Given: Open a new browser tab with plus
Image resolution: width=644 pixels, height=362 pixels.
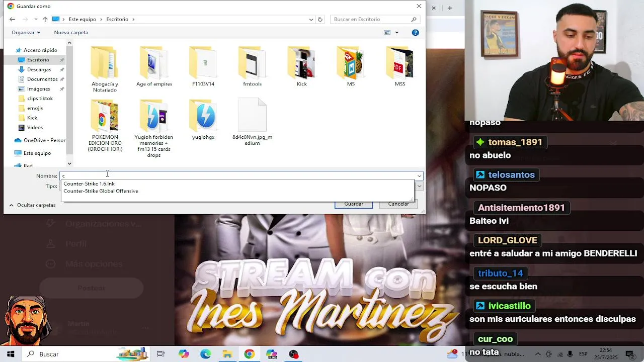Looking at the screenshot, I should pyautogui.click(x=450, y=8).
